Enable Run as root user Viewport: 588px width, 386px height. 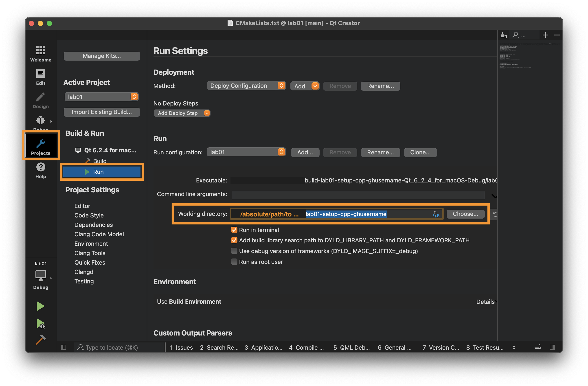[234, 261]
